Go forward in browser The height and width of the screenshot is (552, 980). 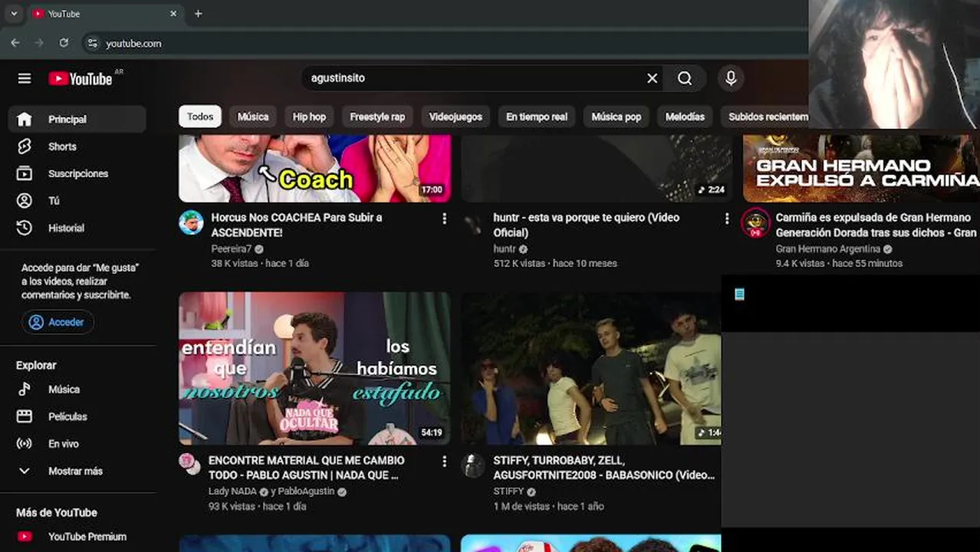pos(39,43)
